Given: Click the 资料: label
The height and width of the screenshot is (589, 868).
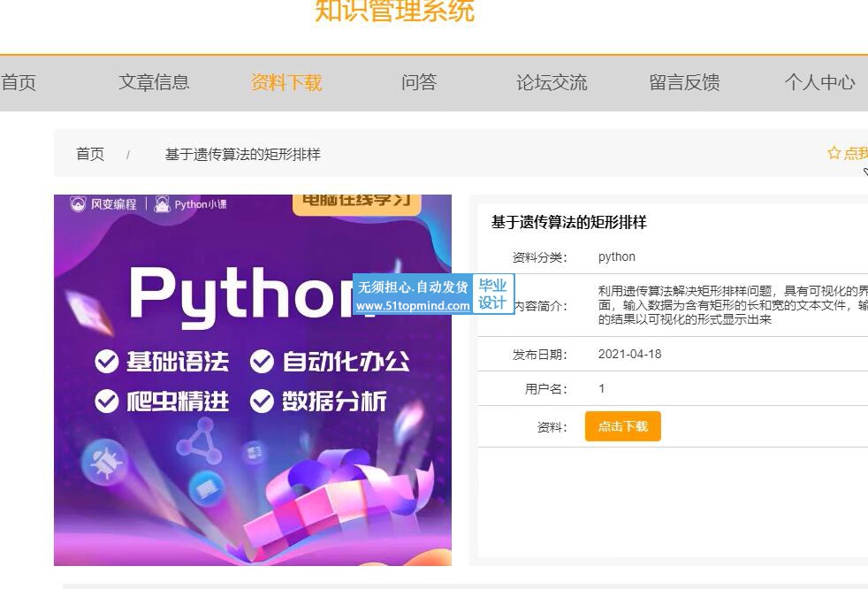Looking at the screenshot, I should [552, 426].
